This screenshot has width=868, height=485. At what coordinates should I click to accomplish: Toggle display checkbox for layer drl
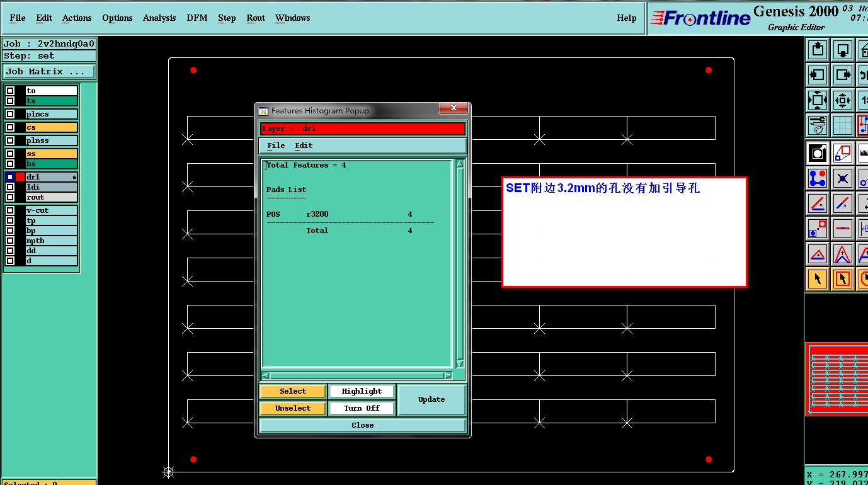pyautogui.click(x=10, y=177)
